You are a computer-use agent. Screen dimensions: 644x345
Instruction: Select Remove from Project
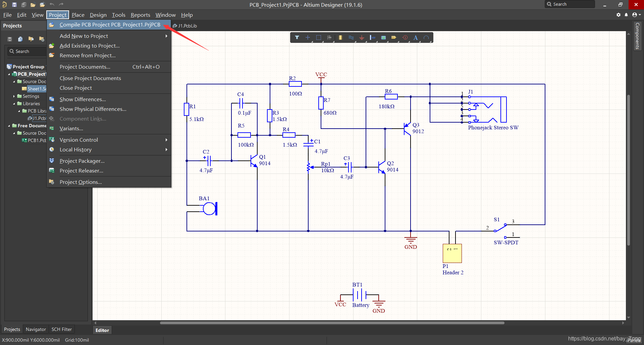[x=109, y=55]
